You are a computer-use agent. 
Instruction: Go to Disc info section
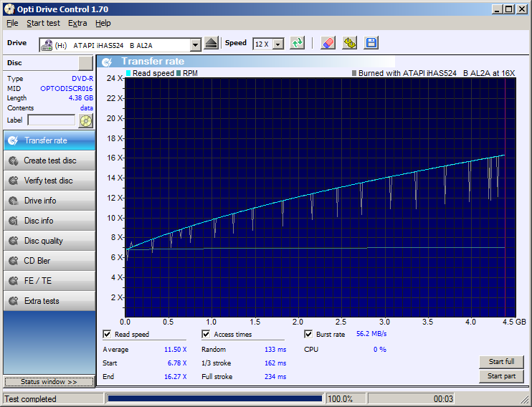[x=49, y=221]
